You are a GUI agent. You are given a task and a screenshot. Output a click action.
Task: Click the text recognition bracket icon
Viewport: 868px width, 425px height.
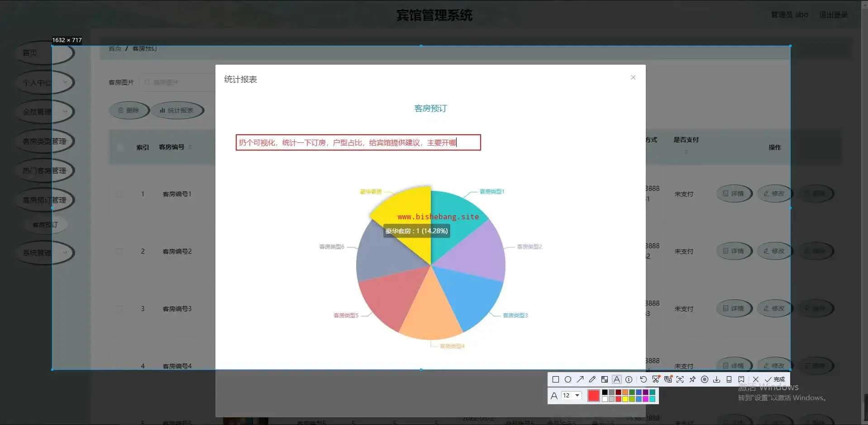[x=680, y=379]
